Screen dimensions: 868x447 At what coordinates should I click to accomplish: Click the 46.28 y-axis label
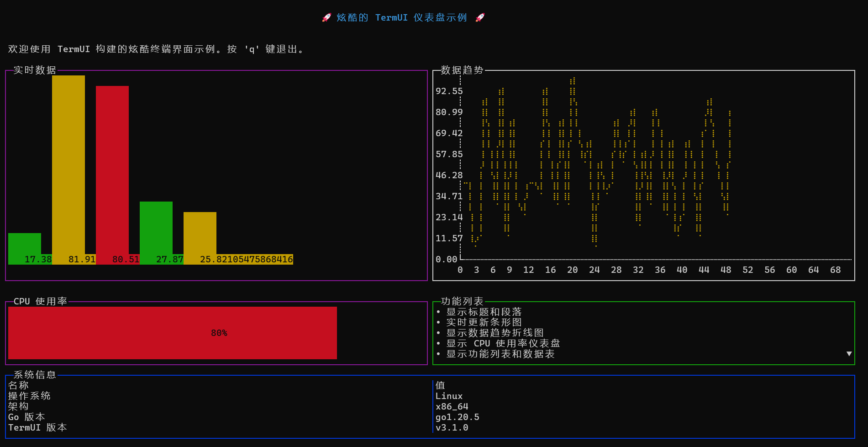(x=449, y=175)
